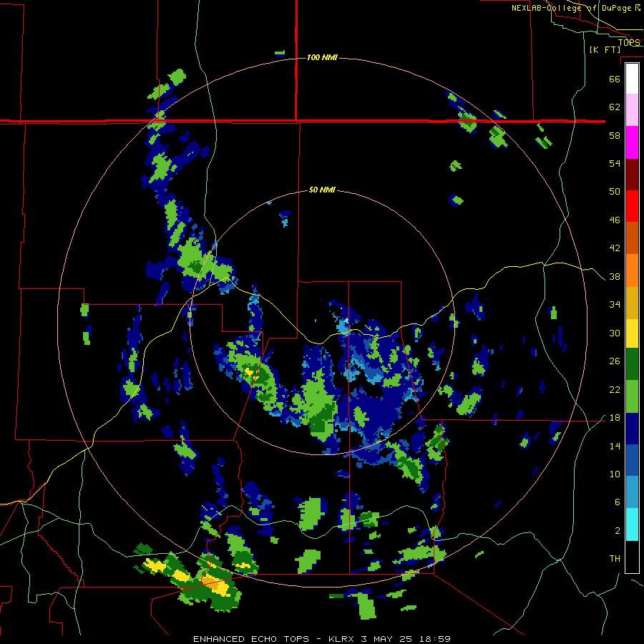Click the legend value 50

pos(615,192)
